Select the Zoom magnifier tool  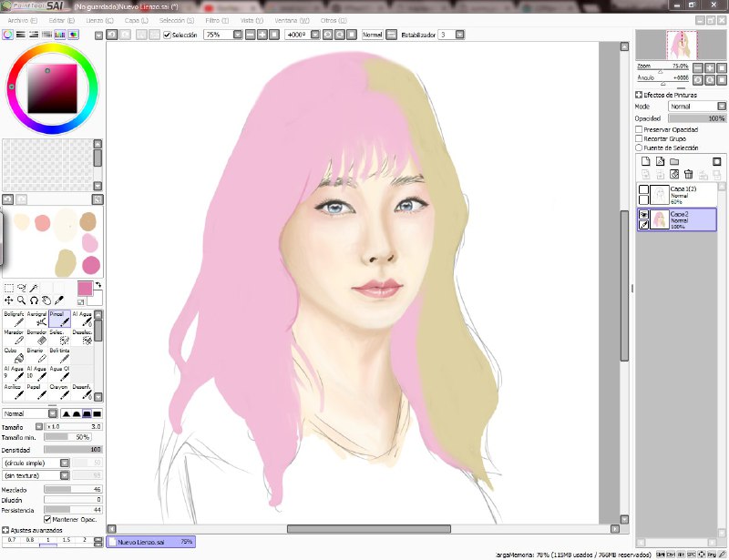tap(21, 300)
